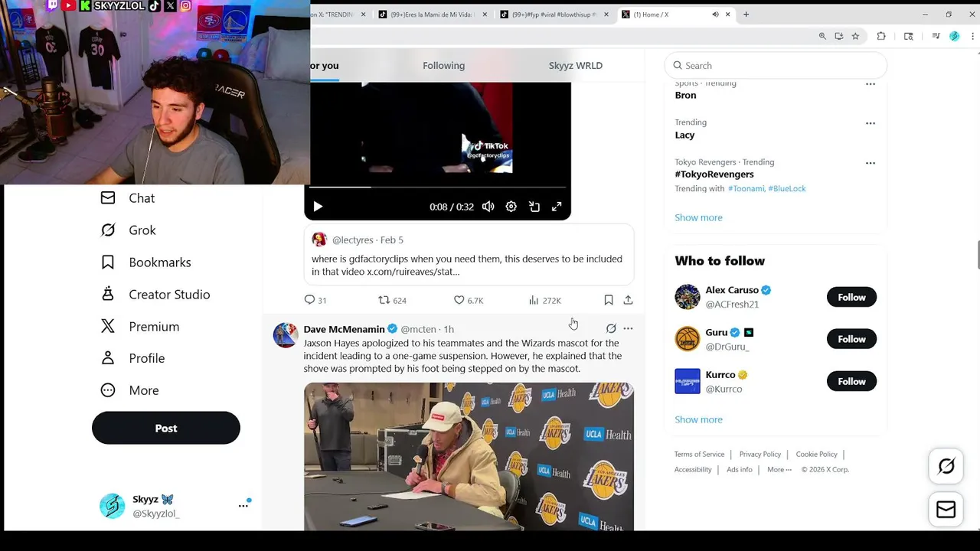Switch to the For you tab
The image size is (980, 551).
325,66
